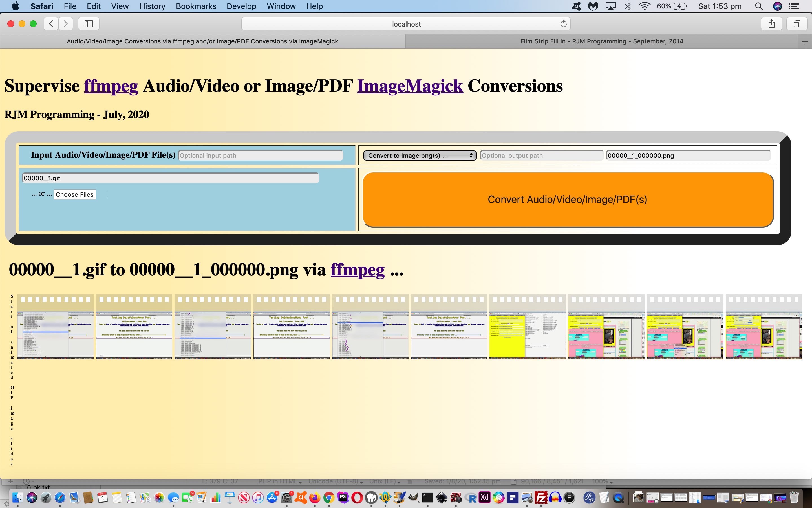Open Calendar in the Dock
812x508 pixels.
102,498
